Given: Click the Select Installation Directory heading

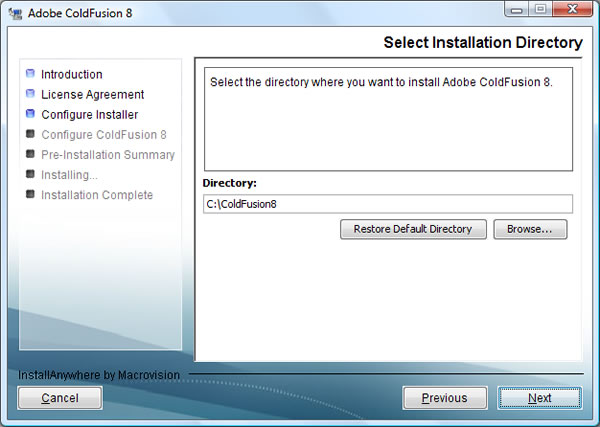Looking at the screenshot, I should 483,42.
